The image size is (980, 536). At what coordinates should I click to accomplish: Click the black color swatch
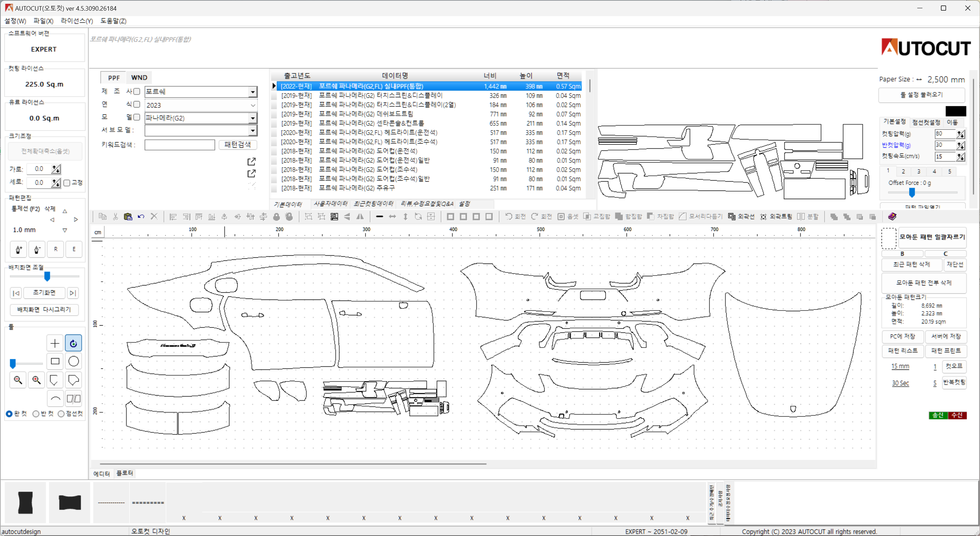956,111
